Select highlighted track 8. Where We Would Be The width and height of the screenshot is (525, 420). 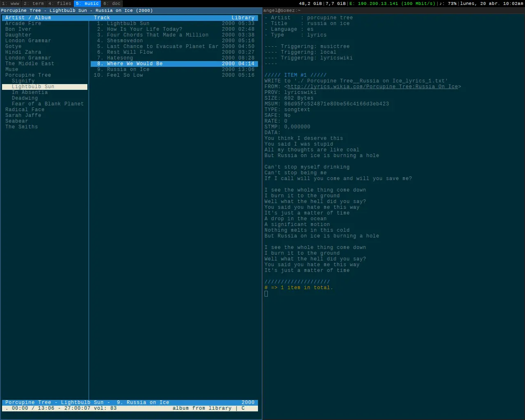(174, 64)
